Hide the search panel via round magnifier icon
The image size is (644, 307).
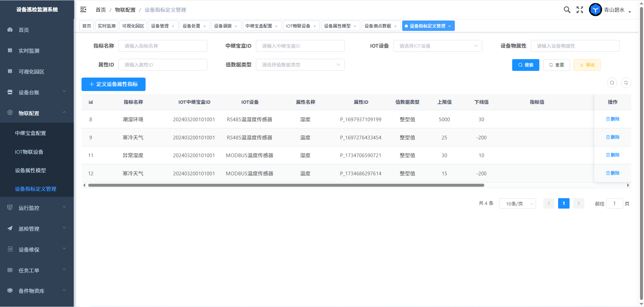(x=612, y=83)
